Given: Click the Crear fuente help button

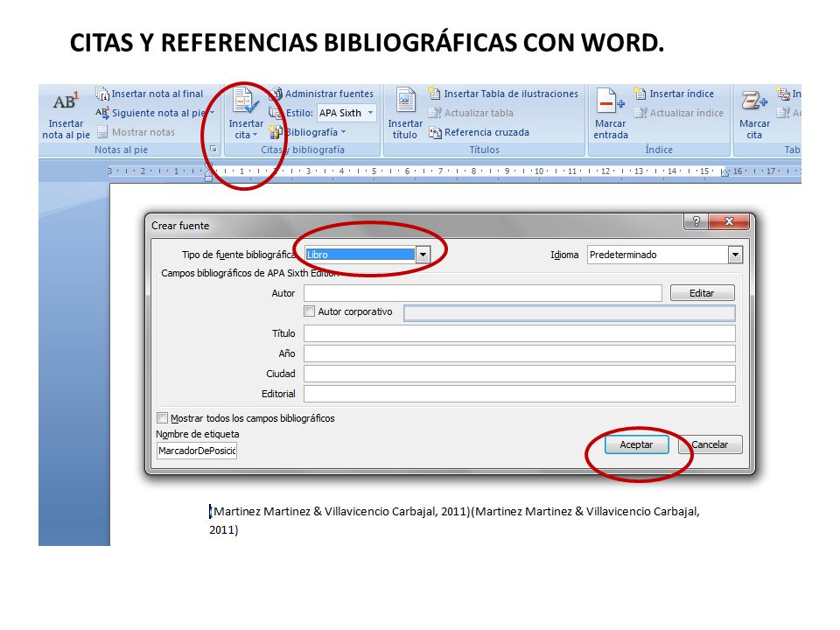Looking at the screenshot, I should [696, 221].
